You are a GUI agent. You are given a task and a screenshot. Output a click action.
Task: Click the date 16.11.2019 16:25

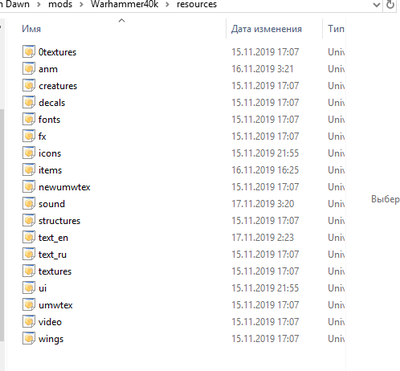pos(265,170)
